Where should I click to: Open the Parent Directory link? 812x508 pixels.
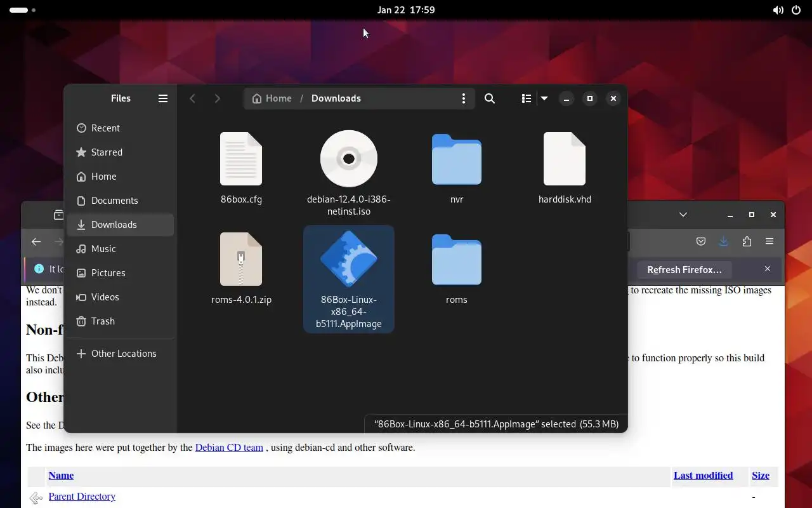82,497
